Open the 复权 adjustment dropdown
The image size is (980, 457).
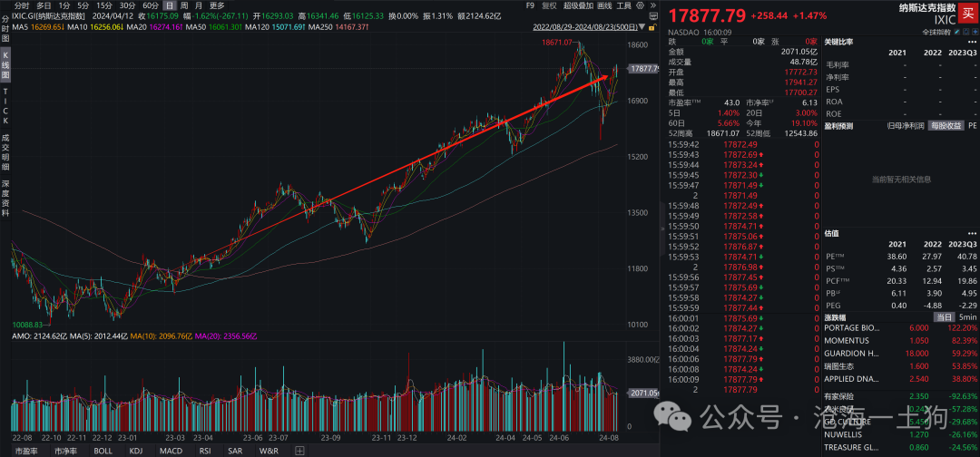pyautogui.click(x=549, y=5)
